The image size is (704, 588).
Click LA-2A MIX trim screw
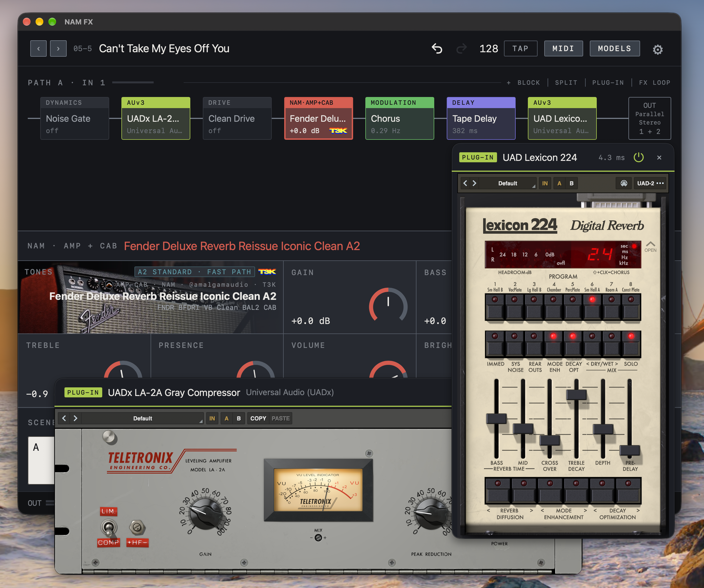coord(318,538)
